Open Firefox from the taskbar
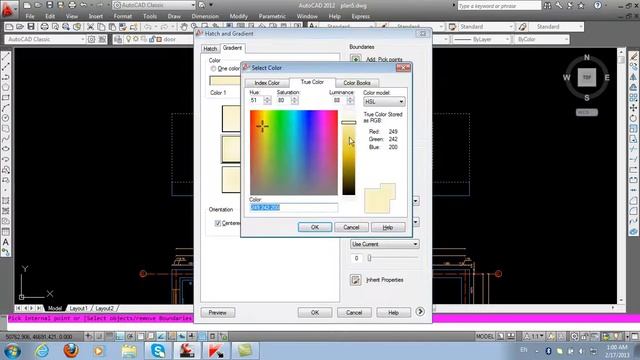This screenshot has width=640, height=360. coord(71,351)
